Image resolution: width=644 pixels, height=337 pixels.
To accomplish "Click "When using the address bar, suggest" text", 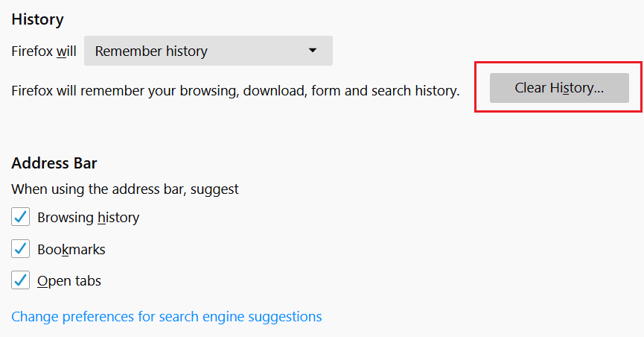I will tap(125, 189).
